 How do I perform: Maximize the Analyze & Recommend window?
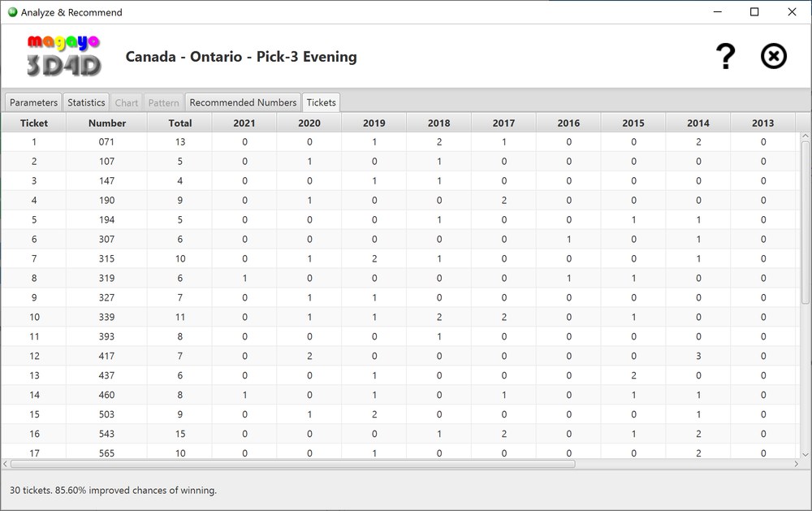[x=754, y=12]
